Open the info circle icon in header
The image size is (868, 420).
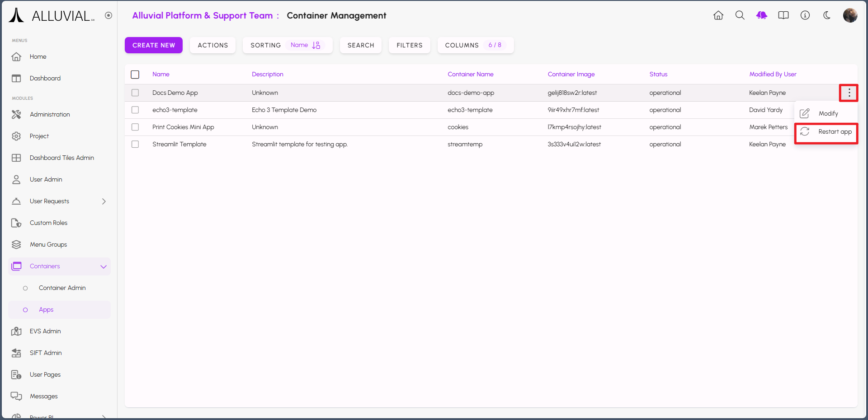tap(805, 15)
